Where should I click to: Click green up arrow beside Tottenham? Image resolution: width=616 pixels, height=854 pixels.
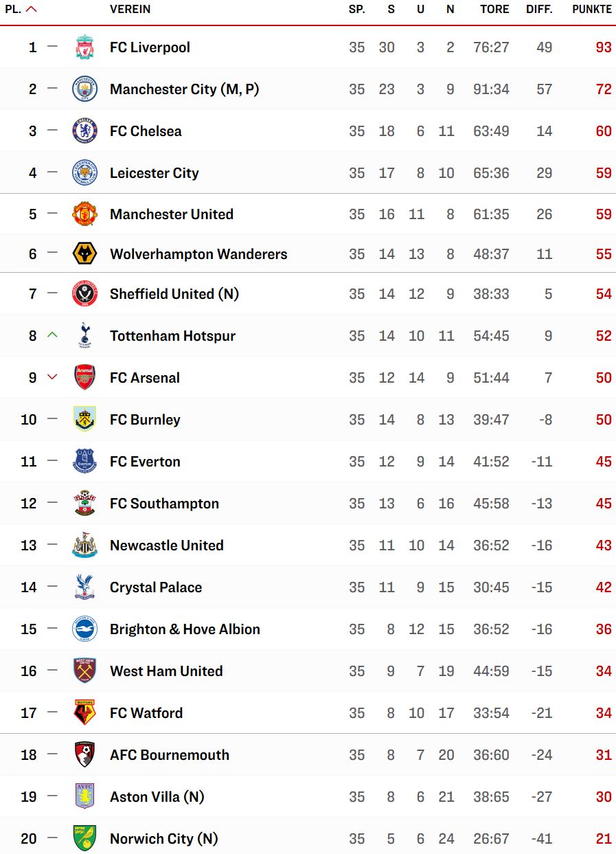(52, 335)
